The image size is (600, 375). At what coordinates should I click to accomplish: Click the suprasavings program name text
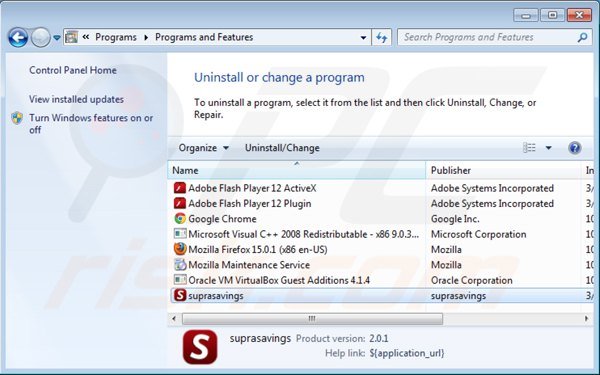216,296
